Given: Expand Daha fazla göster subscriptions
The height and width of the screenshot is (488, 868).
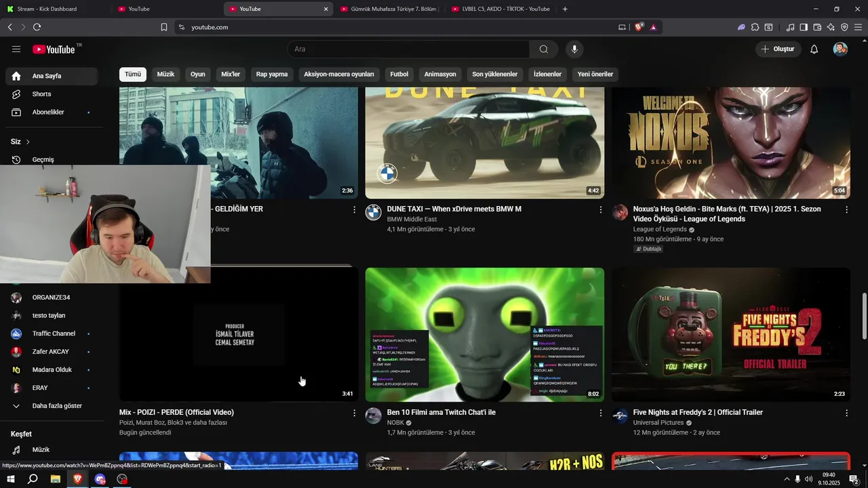Looking at the screenshot, I should click(x=52, y=406).
